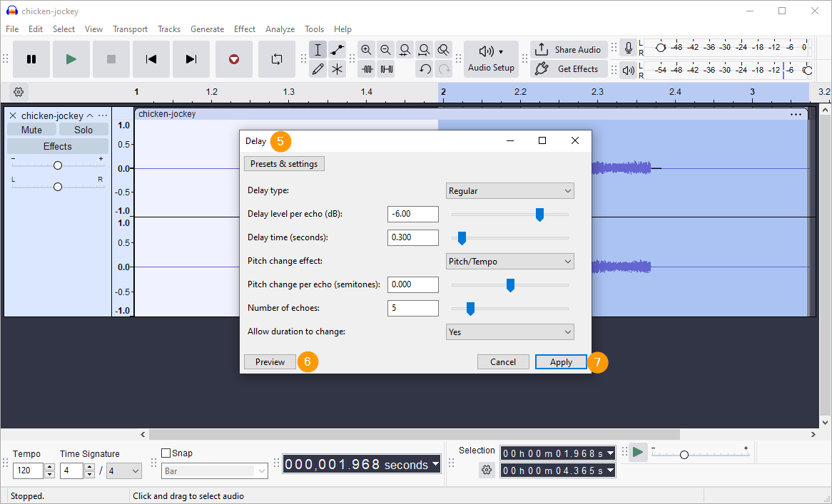Click the Number of echoes input field
The image size is (832, 504).
pyautogui.click(x=412, y=308)
